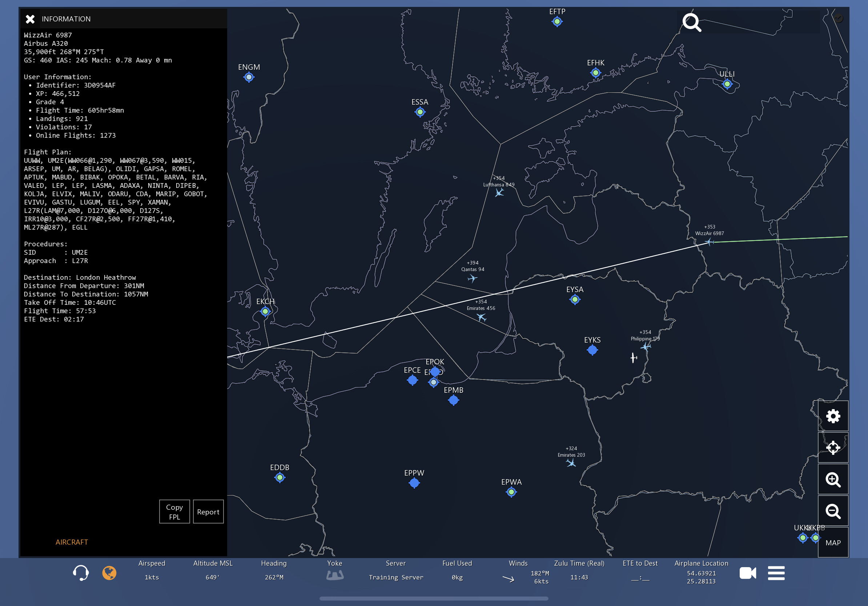Open ATC headset communications
The height and width of the screenshot is (606, 868).
81,573
